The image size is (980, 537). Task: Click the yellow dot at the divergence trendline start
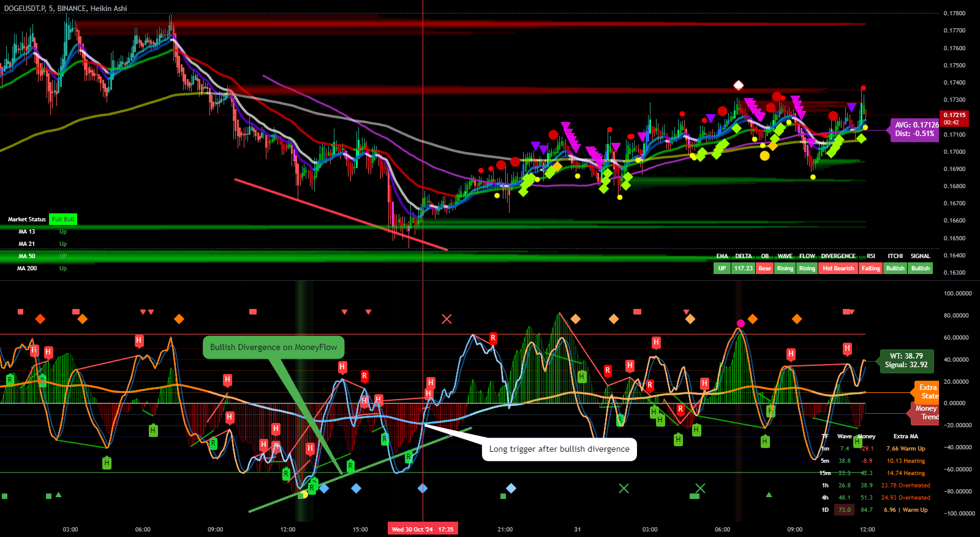click(x=304, y=494)
